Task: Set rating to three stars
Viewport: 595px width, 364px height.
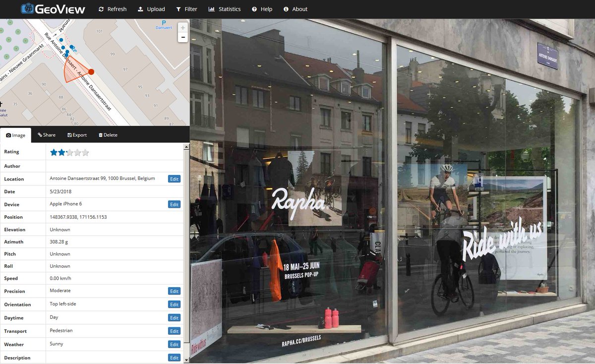Action: tap(69, 153)
